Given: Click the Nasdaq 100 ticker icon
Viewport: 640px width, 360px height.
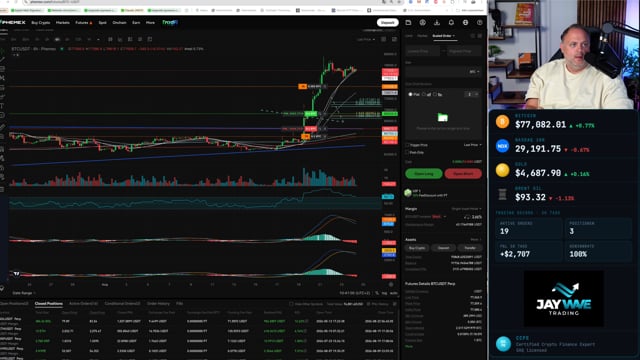Looking at the screenshot, I should (x=502, y=146).
